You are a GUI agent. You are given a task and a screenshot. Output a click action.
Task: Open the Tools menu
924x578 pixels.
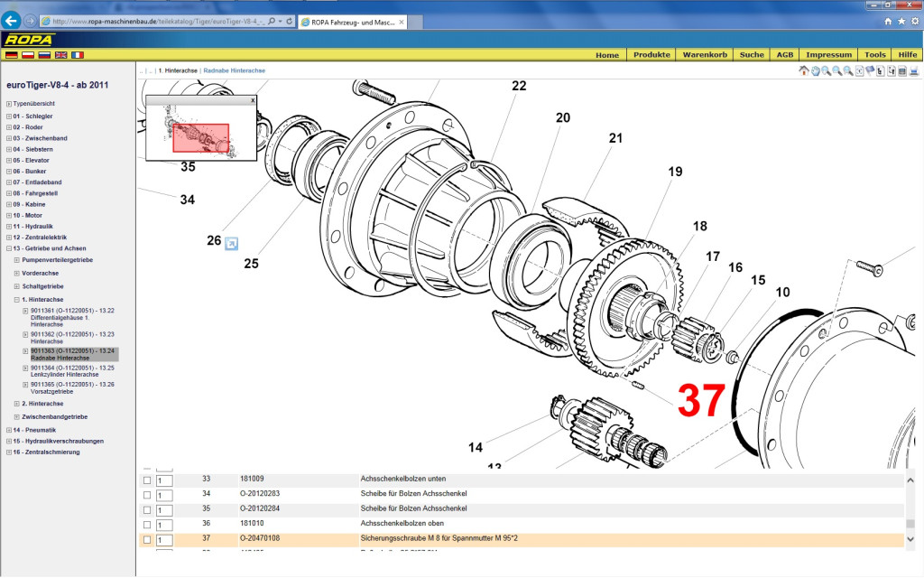click(x=875, y=55)
